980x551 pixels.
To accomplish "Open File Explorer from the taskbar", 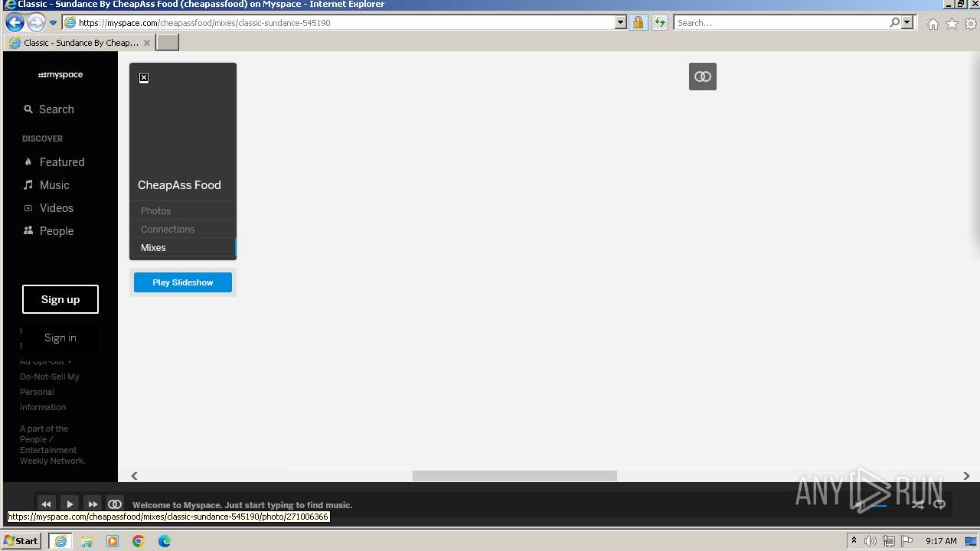I will click(x=87, y=541).
